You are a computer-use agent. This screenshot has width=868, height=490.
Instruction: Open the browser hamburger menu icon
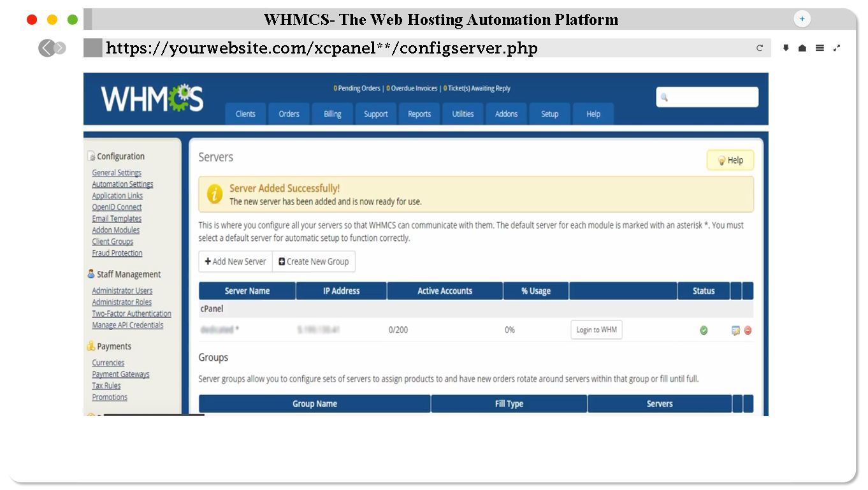point(820,48)
